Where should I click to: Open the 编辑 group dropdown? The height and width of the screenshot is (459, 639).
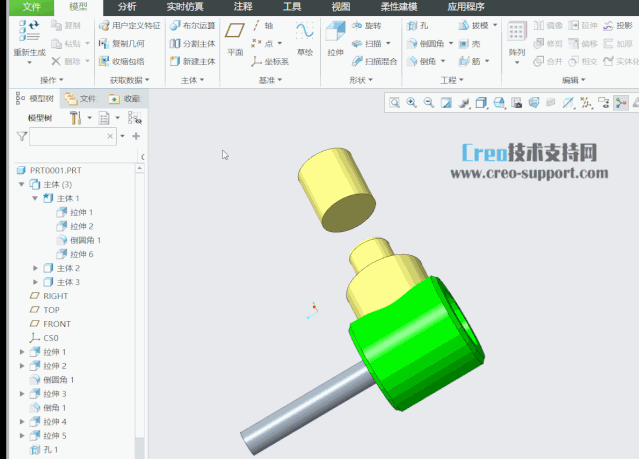(x=573, y=80)
